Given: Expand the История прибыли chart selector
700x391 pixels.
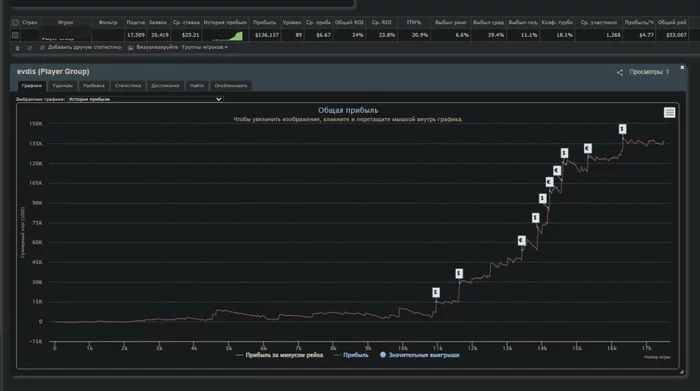Looking at the screenshot, I should [145, 99].
